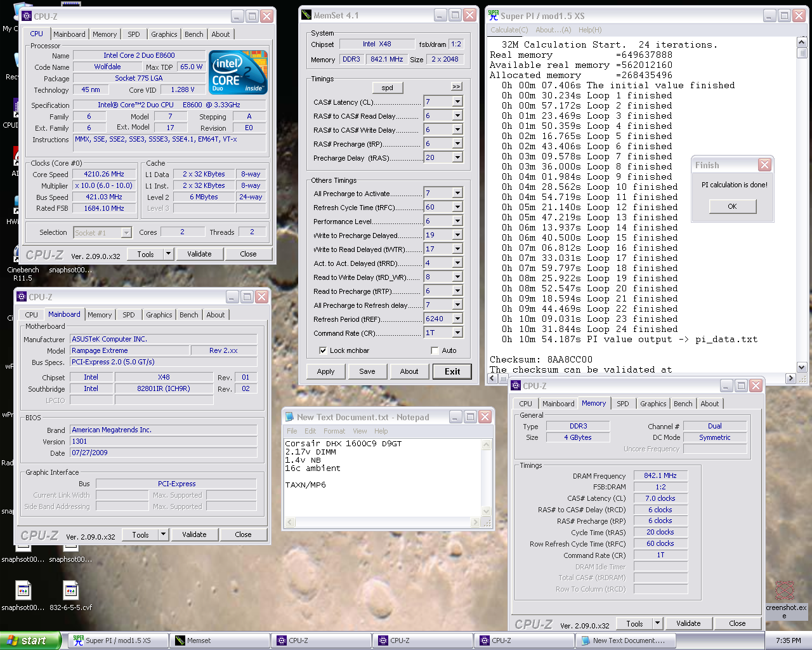Viewport: 812px width, 650px height.
Task: Click the Super PI title bar icon
Action: coord(493,15)
